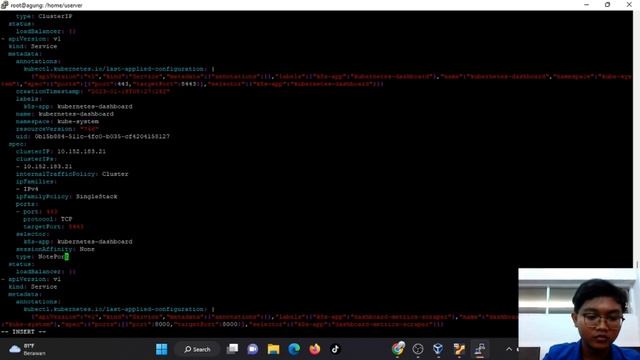Open File Explorer from the taskbar
Viewport: 640px width, 360px height.
coord(273,349)
